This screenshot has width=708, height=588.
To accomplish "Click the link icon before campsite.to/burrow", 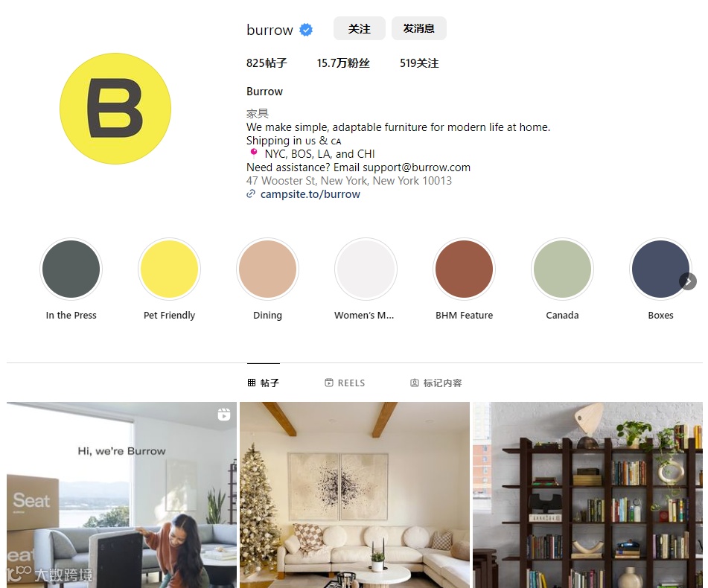I will coord(251,194).
